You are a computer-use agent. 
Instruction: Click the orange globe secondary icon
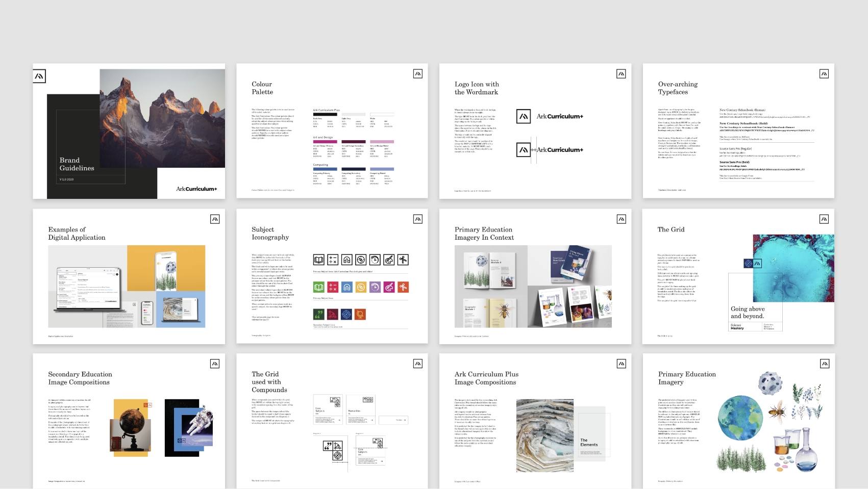[x=361, y=314]
